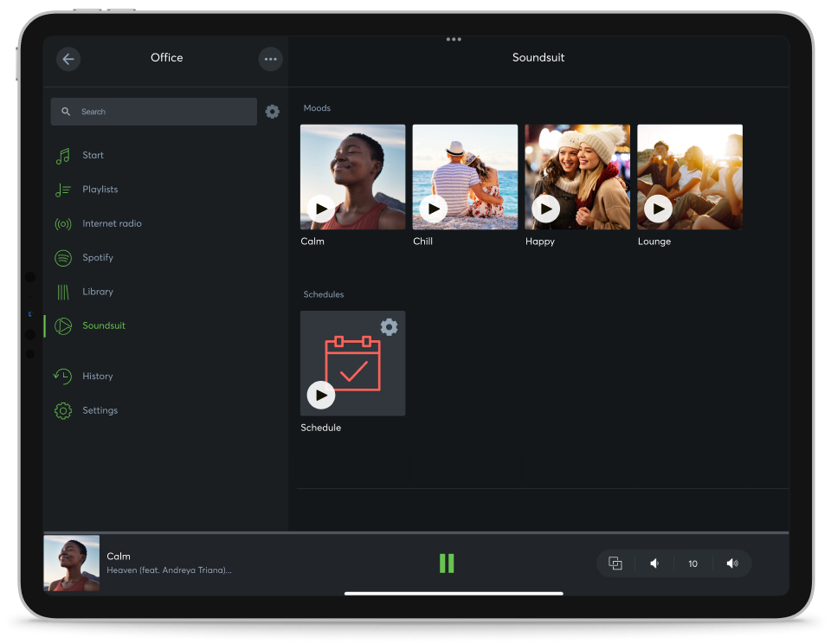
Task: Open the Schedule tile settings gear
Action: pos(389,327)
